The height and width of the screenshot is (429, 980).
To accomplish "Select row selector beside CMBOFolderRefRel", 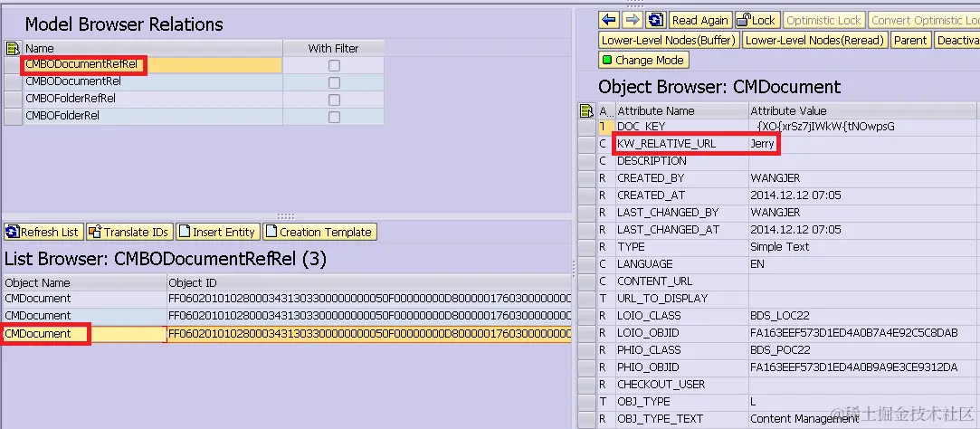I will tap(14, 99).
